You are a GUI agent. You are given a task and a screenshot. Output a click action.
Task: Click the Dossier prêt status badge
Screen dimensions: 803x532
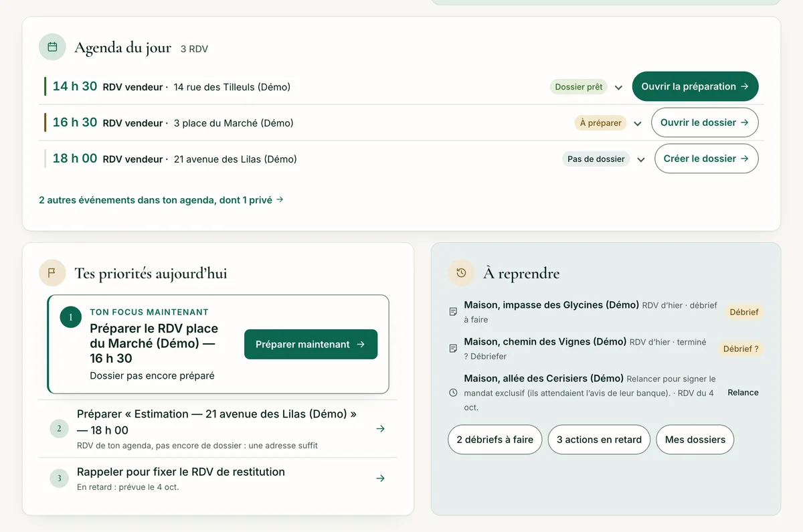[x=579, y=87]
